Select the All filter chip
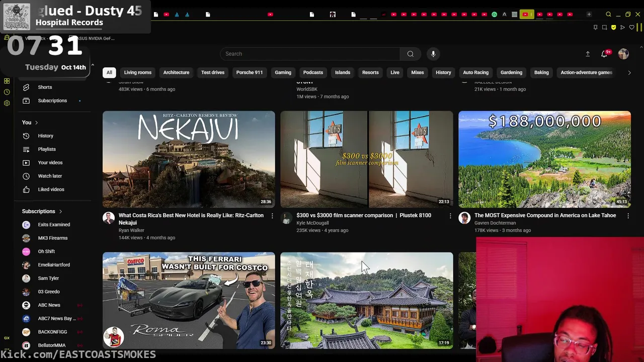This screenshot has height=362, width=644. click(109, 72)
